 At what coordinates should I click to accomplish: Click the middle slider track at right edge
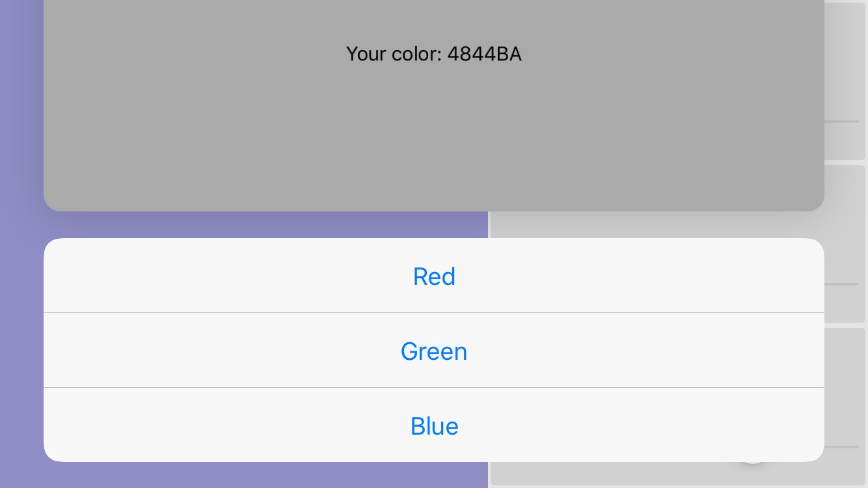tap(842, 284)
